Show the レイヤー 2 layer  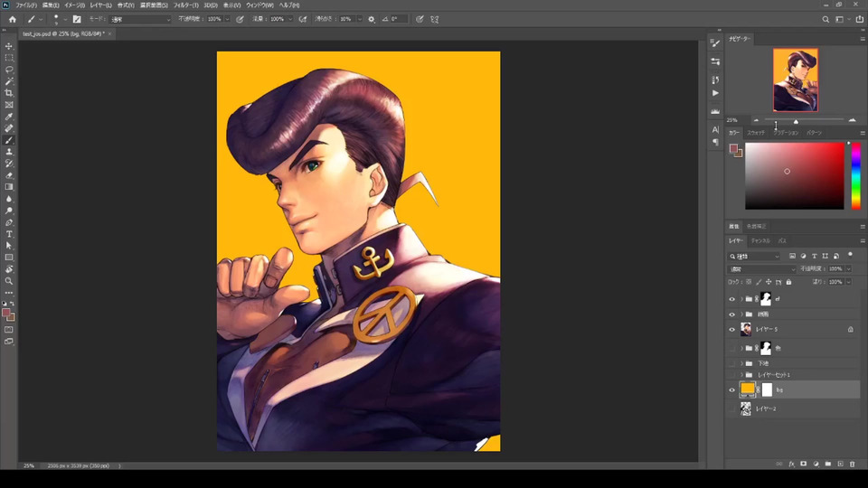pyautogui.click(x=732, y=409)
